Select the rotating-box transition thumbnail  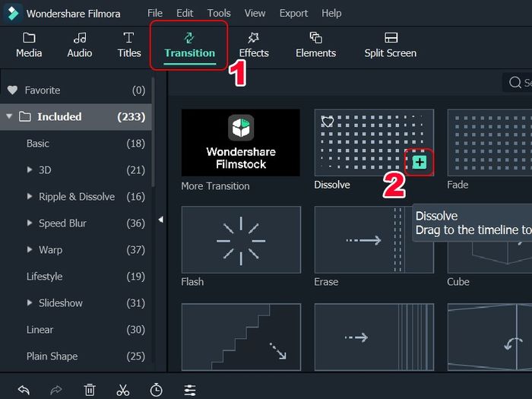(489, 337)
